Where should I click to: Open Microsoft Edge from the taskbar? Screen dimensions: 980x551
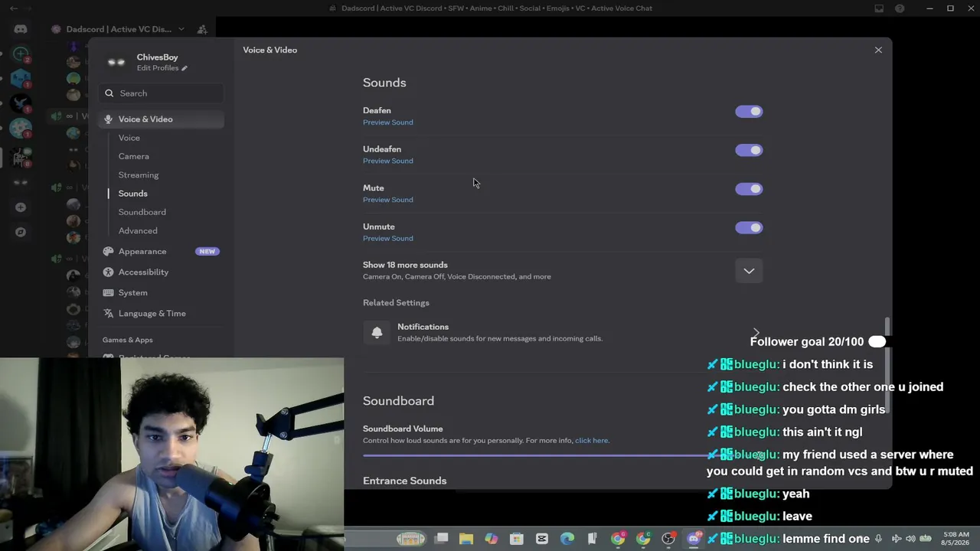pos(567,539)
